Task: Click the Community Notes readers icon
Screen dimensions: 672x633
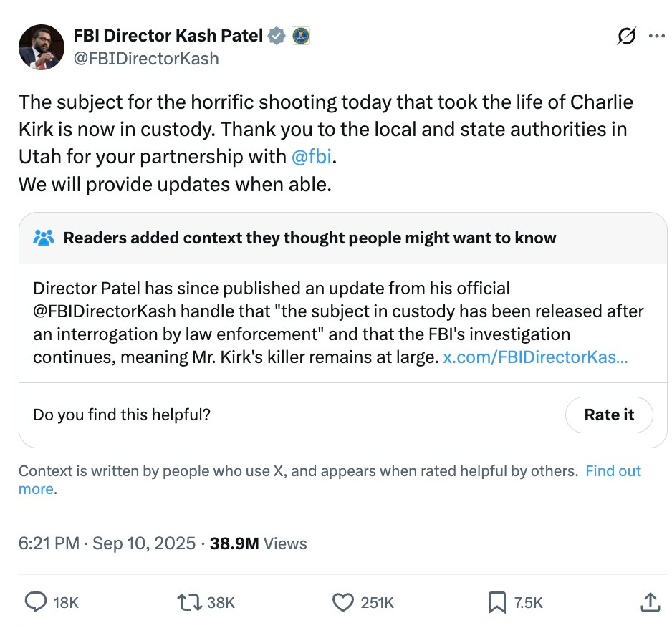Action: 42,237
